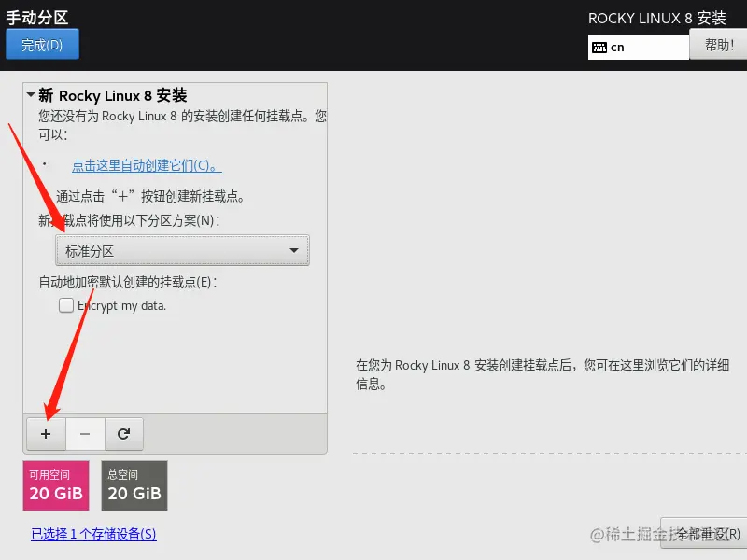Click the 可用空间 20 GiB pink box
This screenshot has width=747, height=560.
tap(56, 485)
